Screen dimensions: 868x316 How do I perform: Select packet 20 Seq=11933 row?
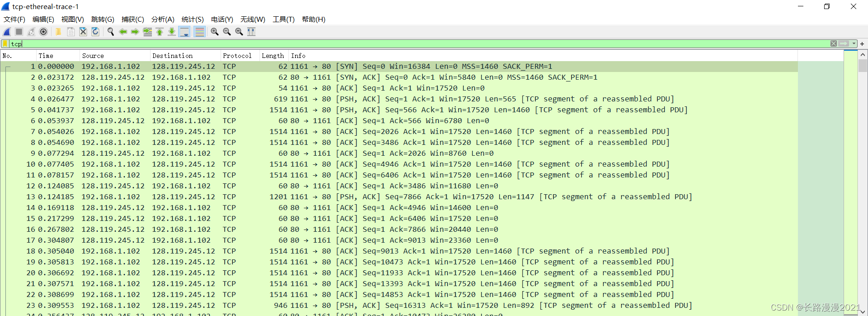(399, 273)
